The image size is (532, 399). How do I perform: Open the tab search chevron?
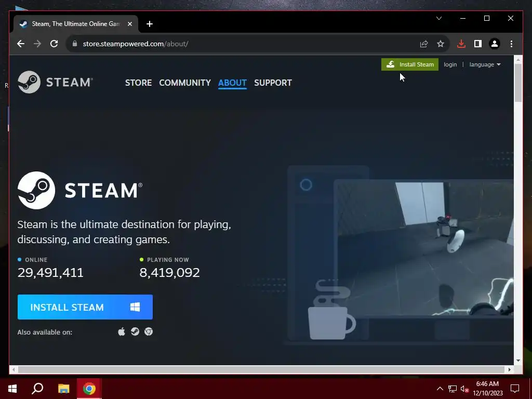click(x=439, y=18)
